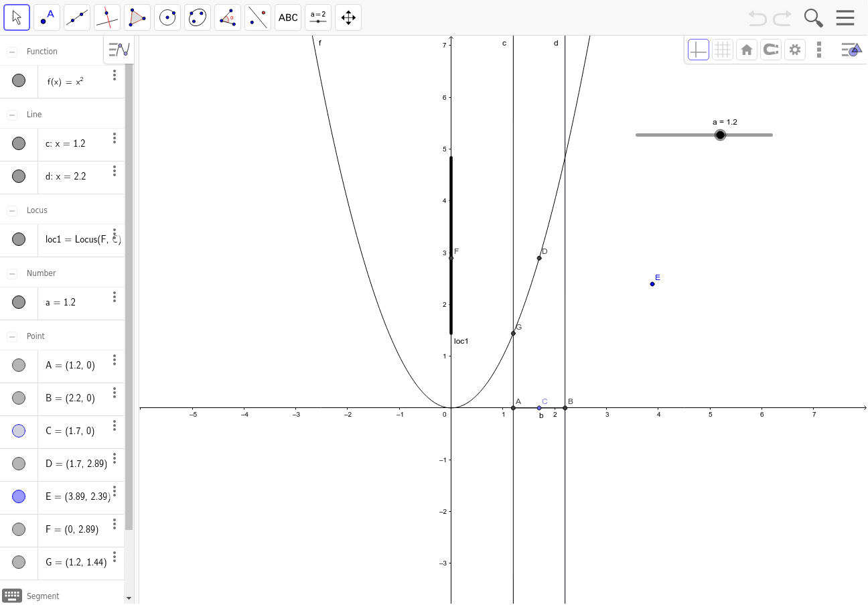Image resolution: width=868 pixels, height=605 pixels.
Task: Hide the slider number a
Action: (x=19, y=302)
